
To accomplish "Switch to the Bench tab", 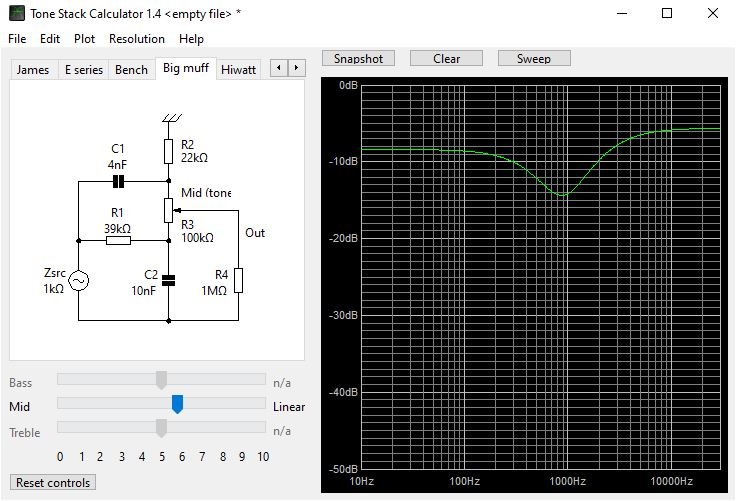I will tap(131, 70).
